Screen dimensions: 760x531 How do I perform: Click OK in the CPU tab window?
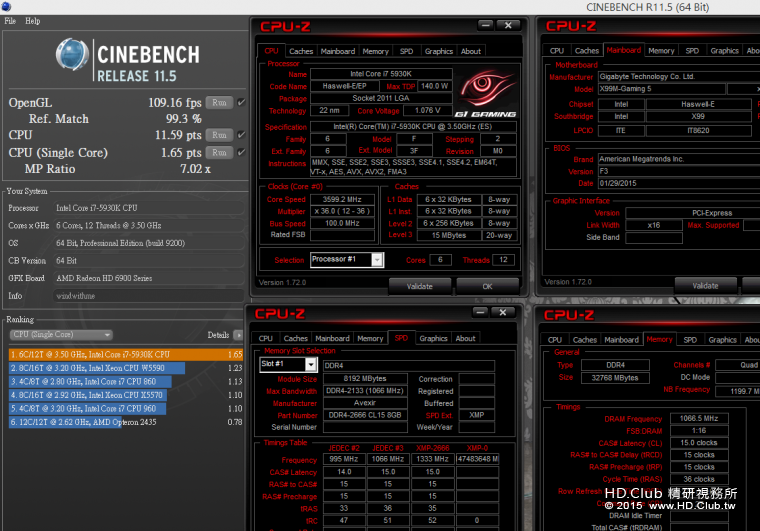pos(487,286)
